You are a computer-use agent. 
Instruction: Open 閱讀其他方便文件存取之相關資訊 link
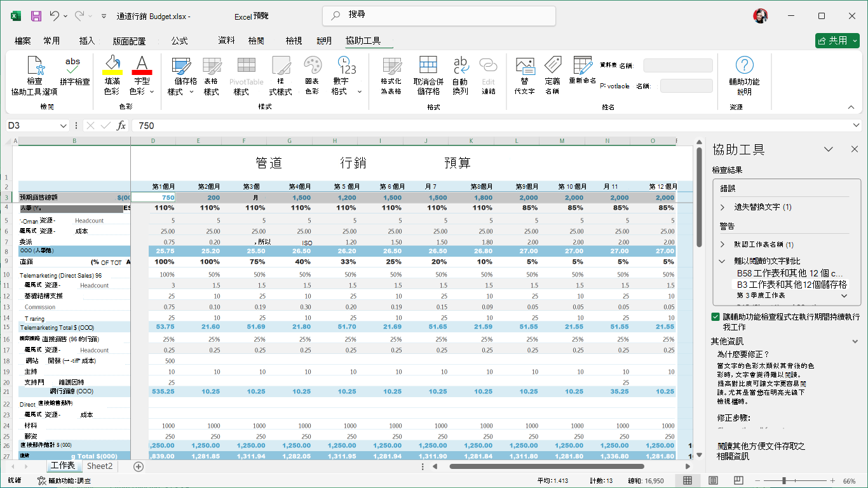(761, 451)
